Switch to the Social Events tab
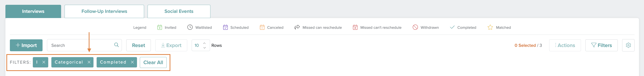The height and width of the screenshot is (76, 644). pyautogui.click(x=179, y=12)
